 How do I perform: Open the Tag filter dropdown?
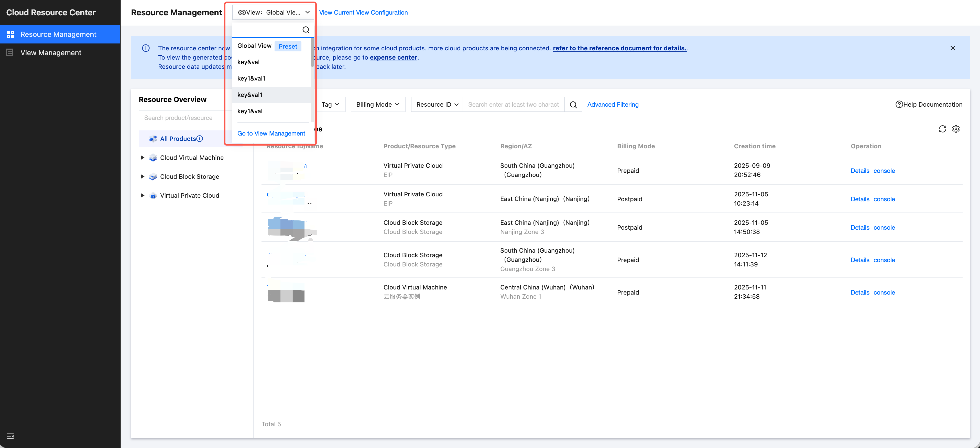point(330,105)
